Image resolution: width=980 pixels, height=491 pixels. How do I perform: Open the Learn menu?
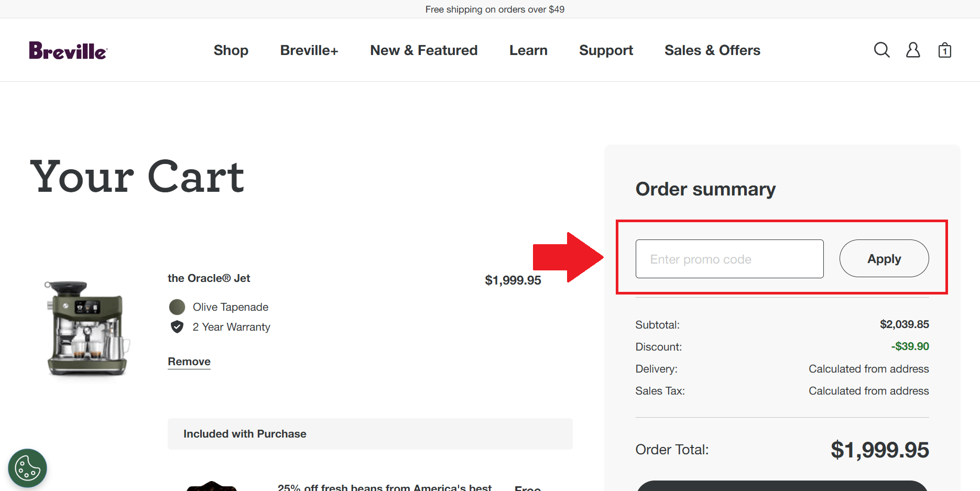click(x=528, y=50)
